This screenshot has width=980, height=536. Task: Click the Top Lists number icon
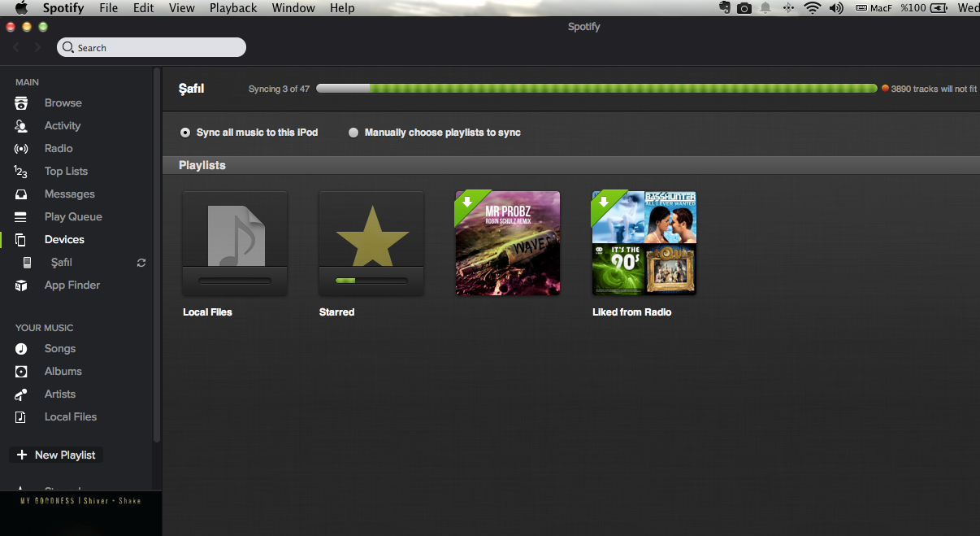[x=21, y=172]
